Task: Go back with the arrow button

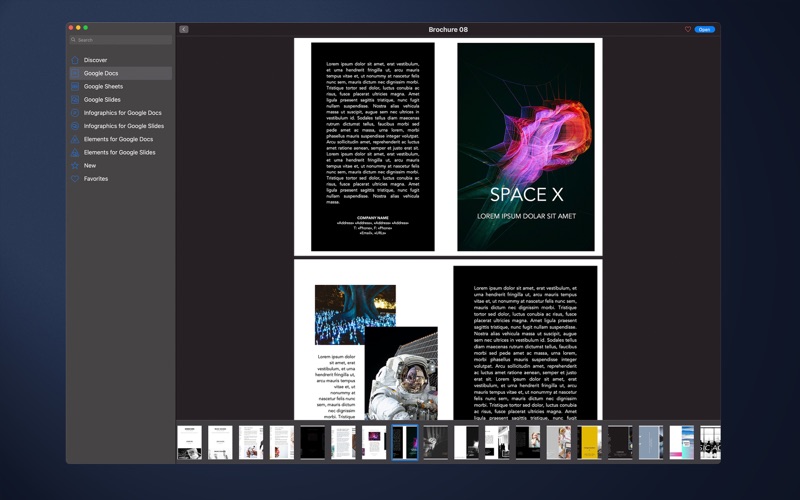Action: click(x=184, y=30)
